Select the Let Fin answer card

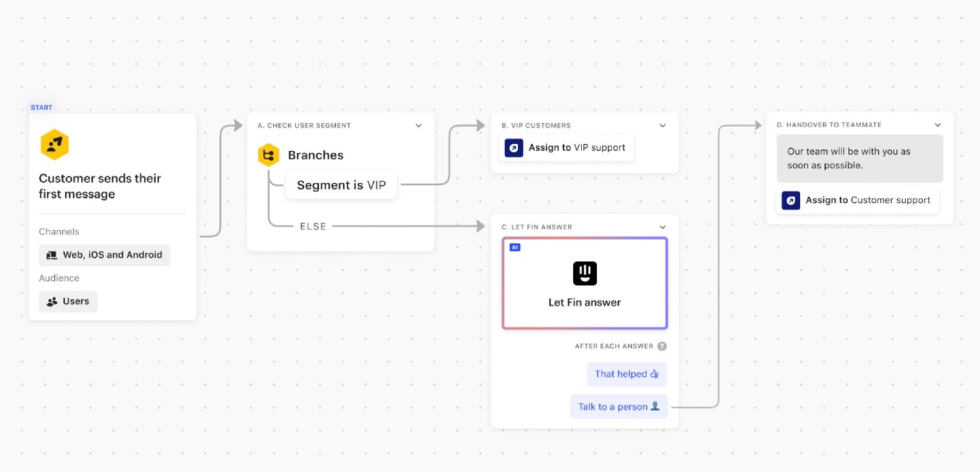tap(585, 283)
